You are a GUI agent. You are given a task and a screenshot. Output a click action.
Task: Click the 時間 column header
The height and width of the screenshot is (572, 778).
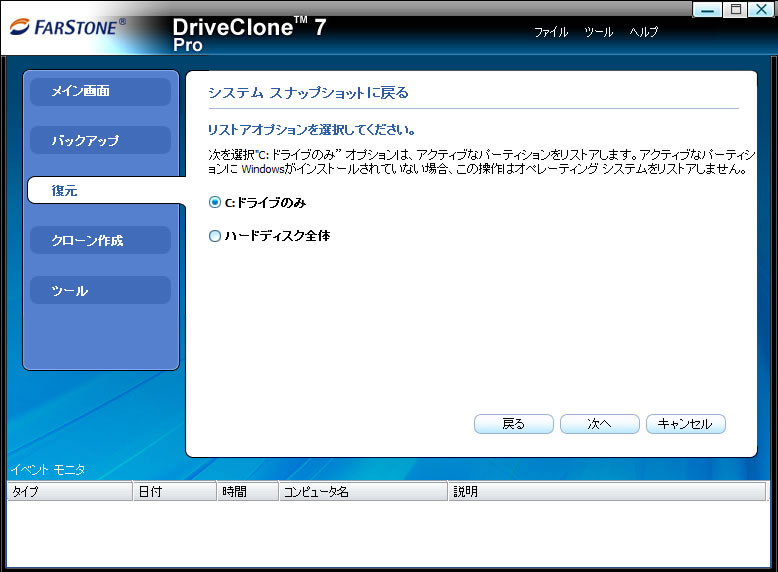[x=248, y=492]
